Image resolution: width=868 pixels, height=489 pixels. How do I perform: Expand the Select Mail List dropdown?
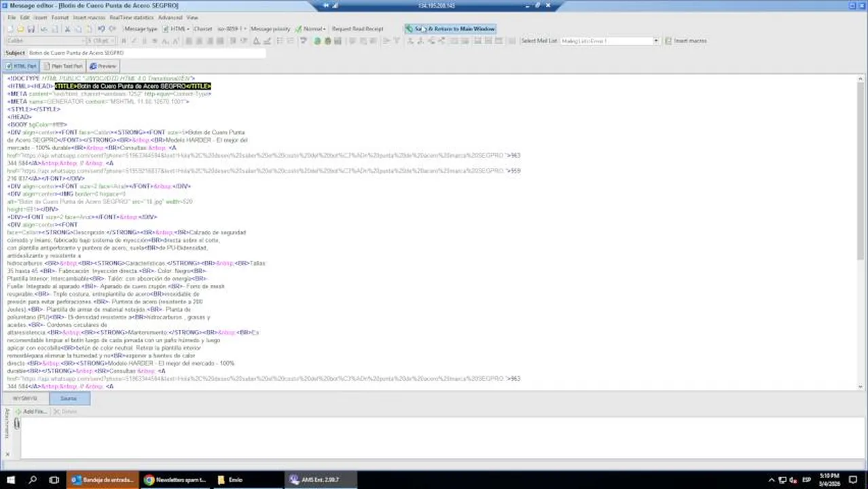coord(656,41)
